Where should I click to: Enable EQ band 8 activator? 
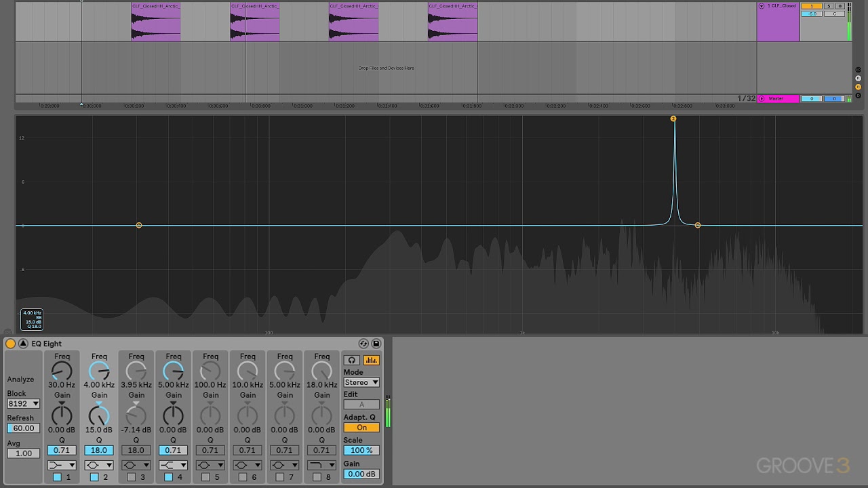click(317, 477)
